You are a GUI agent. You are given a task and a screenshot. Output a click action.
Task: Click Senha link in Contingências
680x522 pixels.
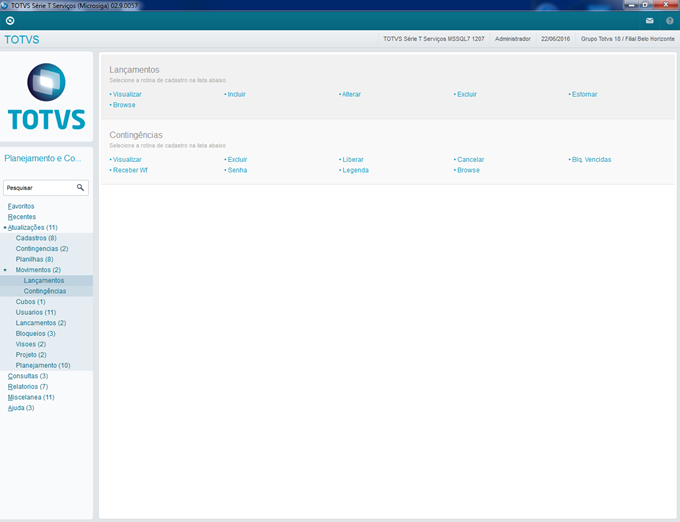[x=237, y=170]
